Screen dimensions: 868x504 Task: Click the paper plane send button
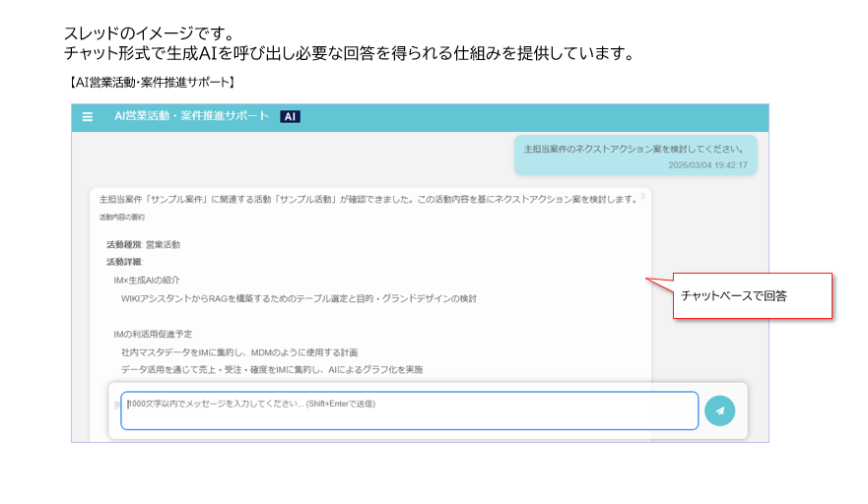click(x=719, y=410)
